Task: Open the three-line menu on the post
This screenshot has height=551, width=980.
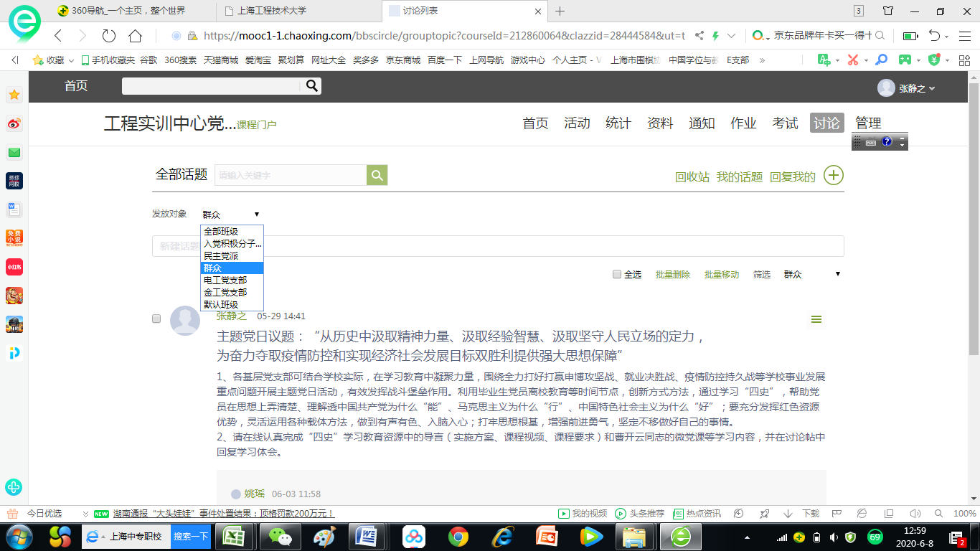Action: click(x=816, y=320)
